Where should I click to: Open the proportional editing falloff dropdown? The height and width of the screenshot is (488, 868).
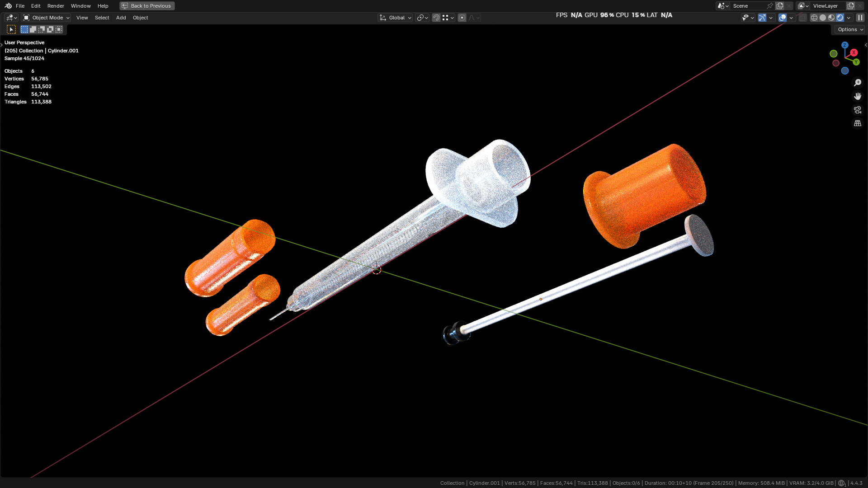point(474,18)
